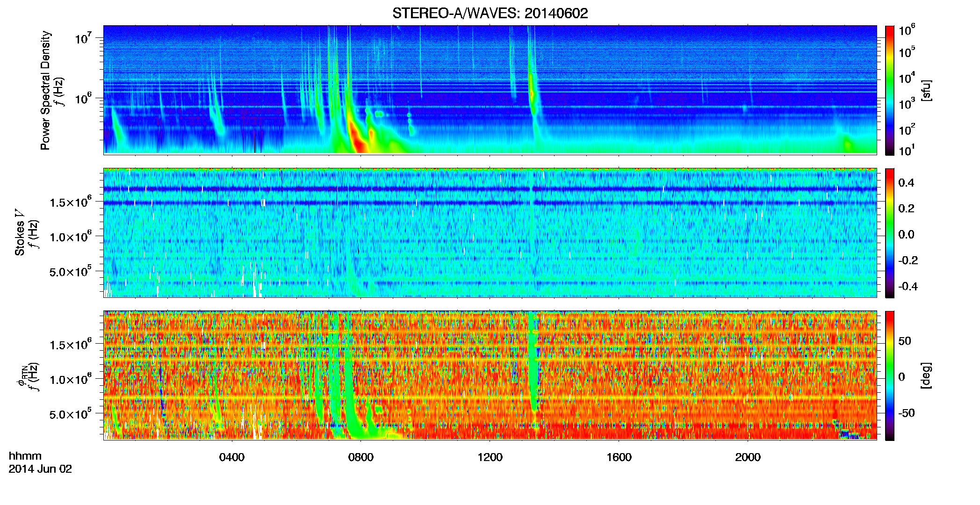Screen dimensions: 980x505
Task: Click the "0.4" label on the Stokes color bar
Action: (906, 183)
